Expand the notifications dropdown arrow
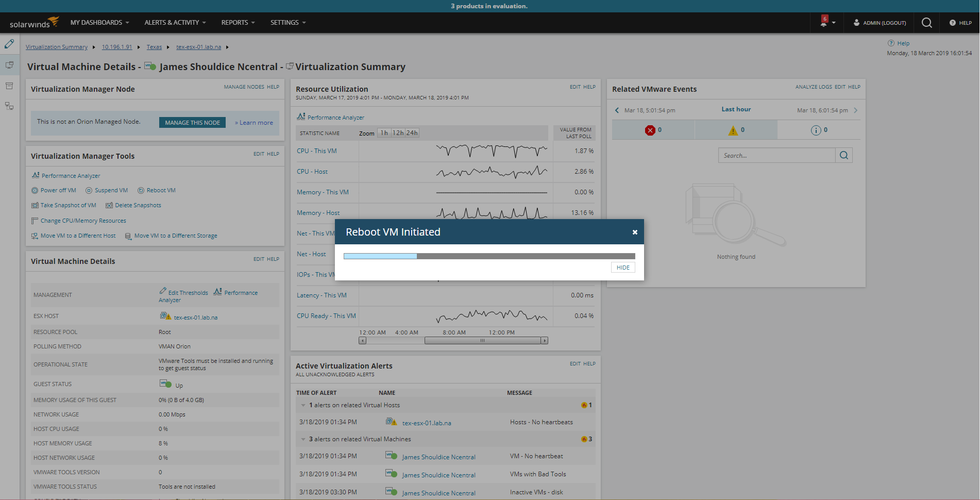This screenshot has height=500, width=980. pyautogui.click(x=834, y=23)
